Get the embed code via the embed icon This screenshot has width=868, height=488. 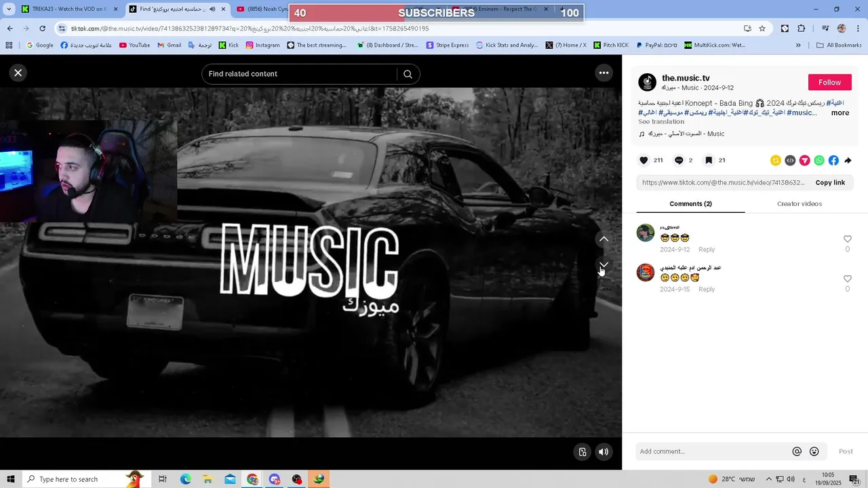coord(790,161)
